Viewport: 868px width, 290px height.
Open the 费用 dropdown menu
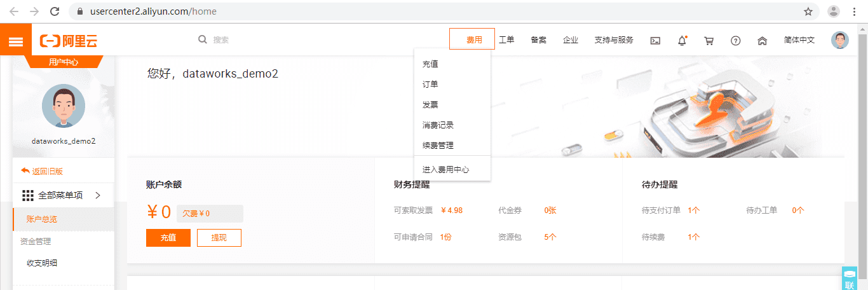coord(471,39)
